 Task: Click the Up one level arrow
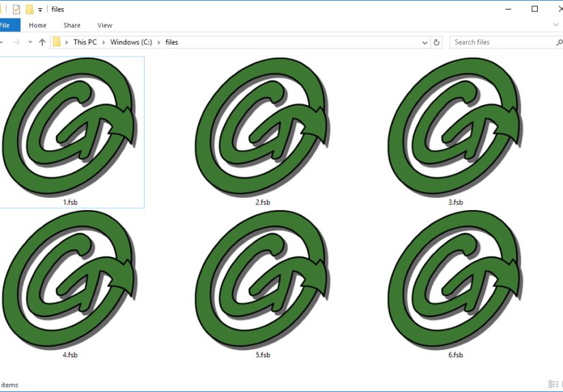42,42
